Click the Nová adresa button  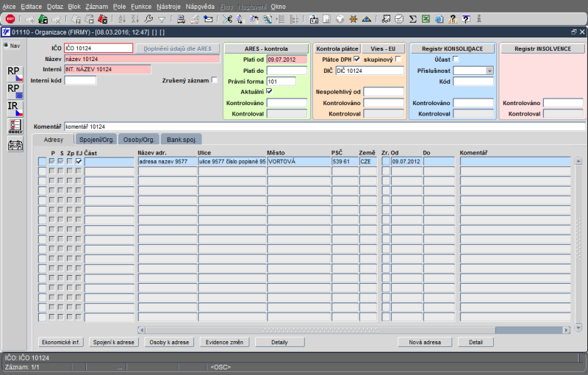(x=425, y=342)
